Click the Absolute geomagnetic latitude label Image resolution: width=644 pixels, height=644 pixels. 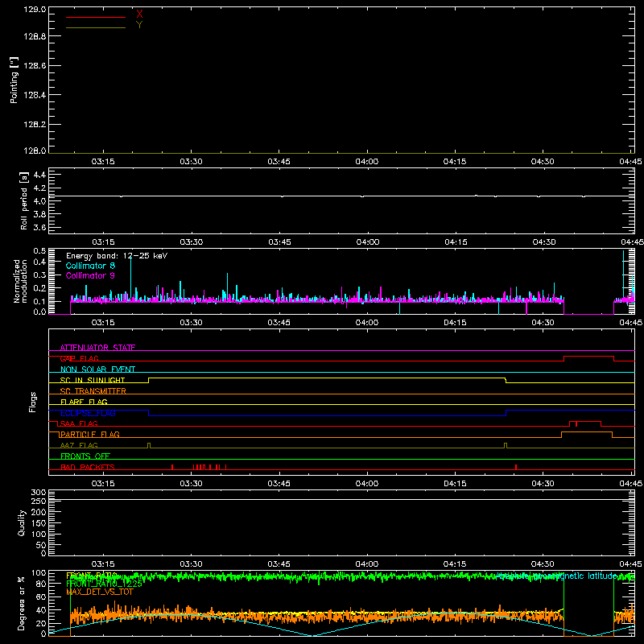coord(556,576)
